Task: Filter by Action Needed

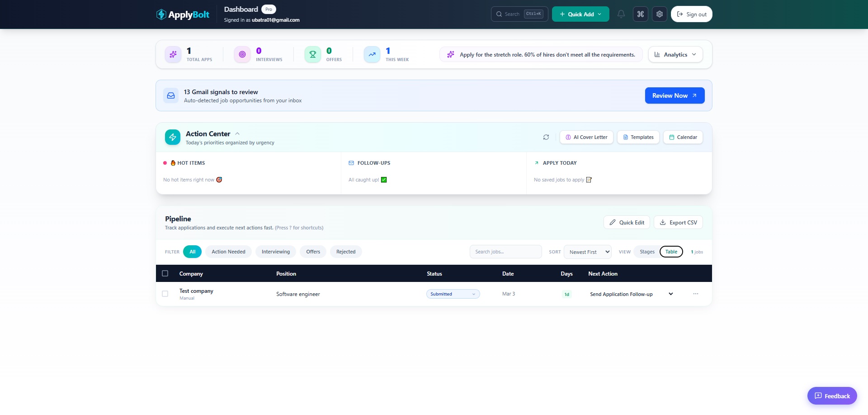Action: pyautogui.click(x=228, y=252)
